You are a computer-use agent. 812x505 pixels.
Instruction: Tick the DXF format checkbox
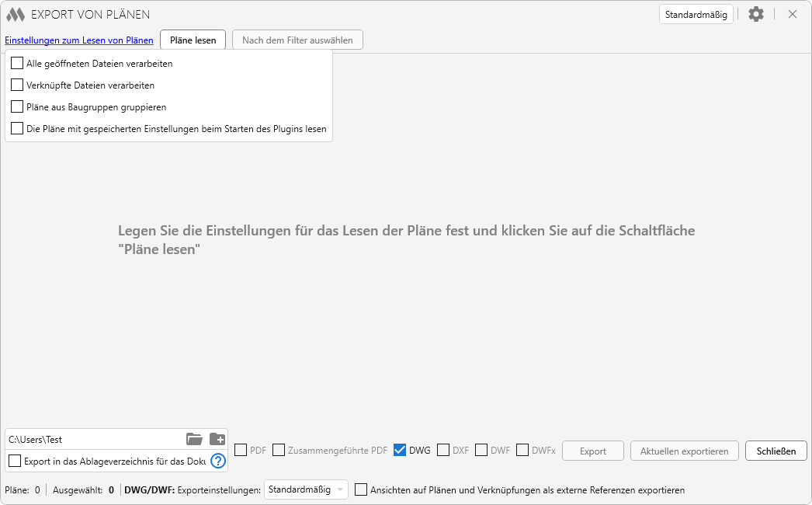(443, 450)
